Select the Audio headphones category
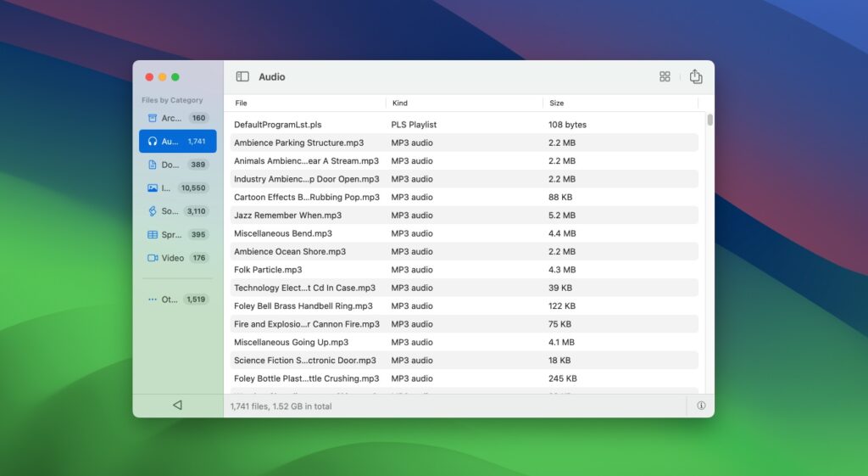The image size is (868, 476). pos(178,142)
